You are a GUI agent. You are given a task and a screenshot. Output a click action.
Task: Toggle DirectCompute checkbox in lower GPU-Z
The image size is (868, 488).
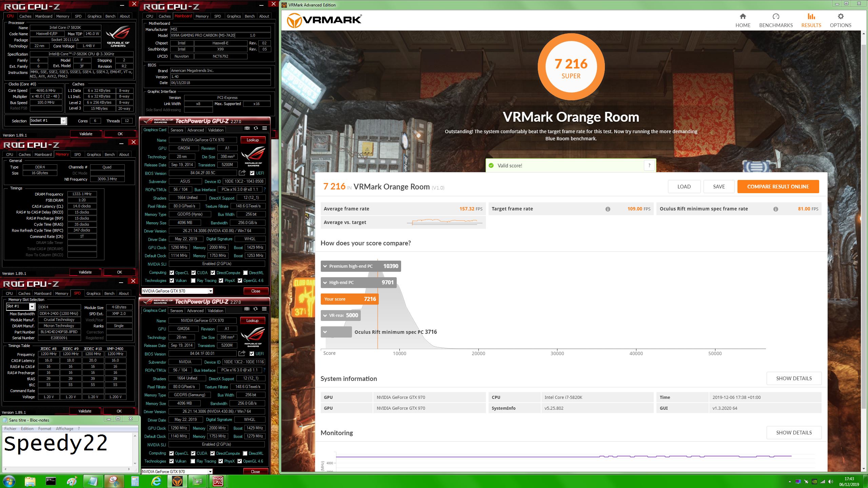pos(212,453)
